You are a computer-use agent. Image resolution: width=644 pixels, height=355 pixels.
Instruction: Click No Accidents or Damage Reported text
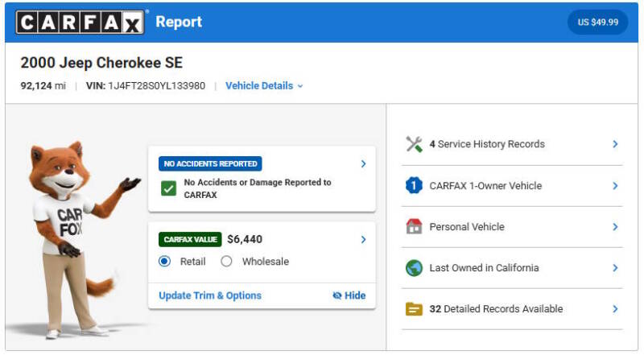click(x=258, y=188)
